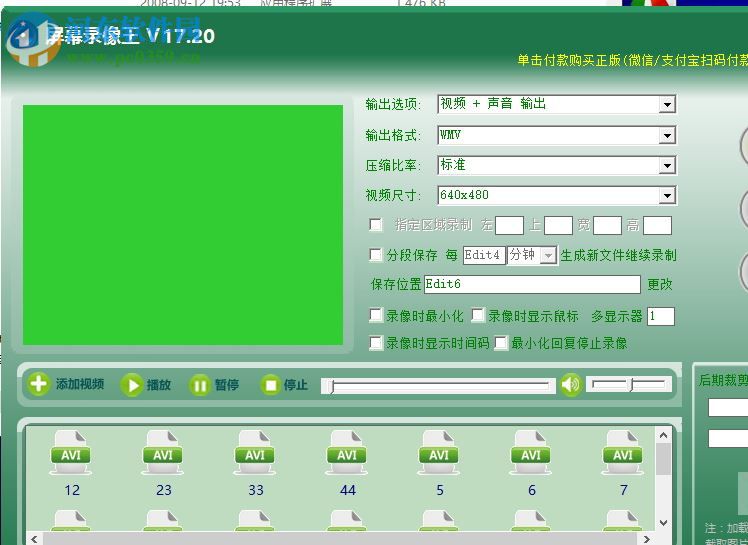Click the file name label 6
Image resolution: width=748 pixels, height=545 pixels.
pos(532,490)
